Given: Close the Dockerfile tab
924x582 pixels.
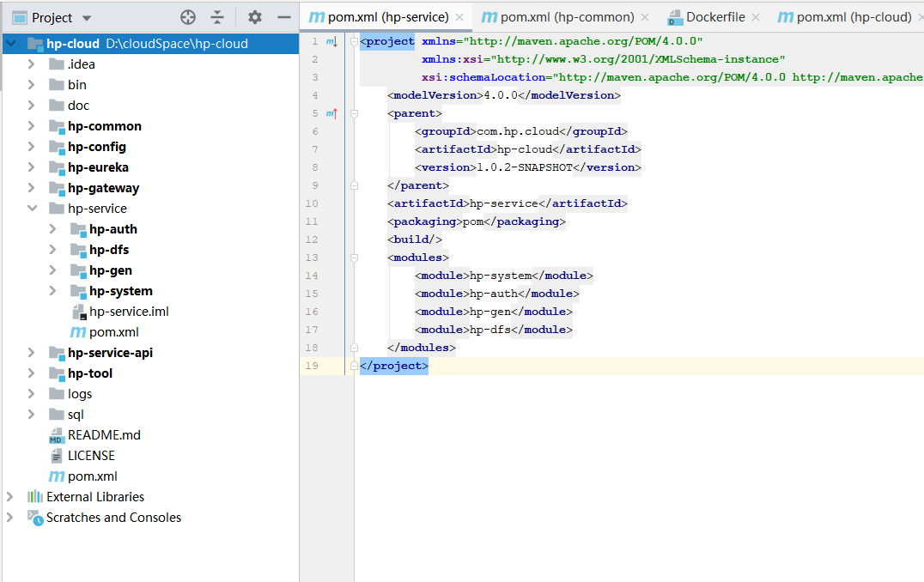Looking at the screenshot, I should [x=756, y=18].
